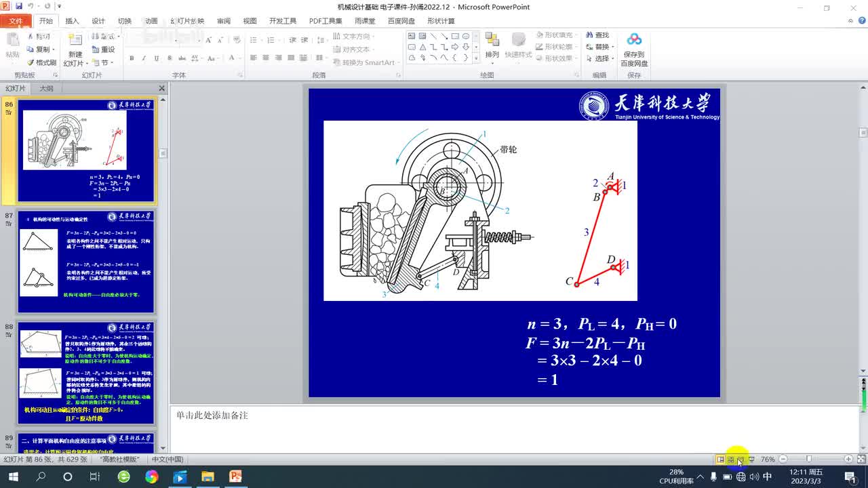
Task: Toggle Align Text Right
Action: point(277,58)
